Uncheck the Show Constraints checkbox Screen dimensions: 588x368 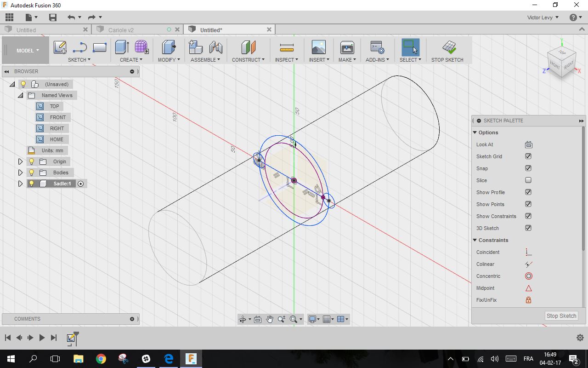coord(528,216)
